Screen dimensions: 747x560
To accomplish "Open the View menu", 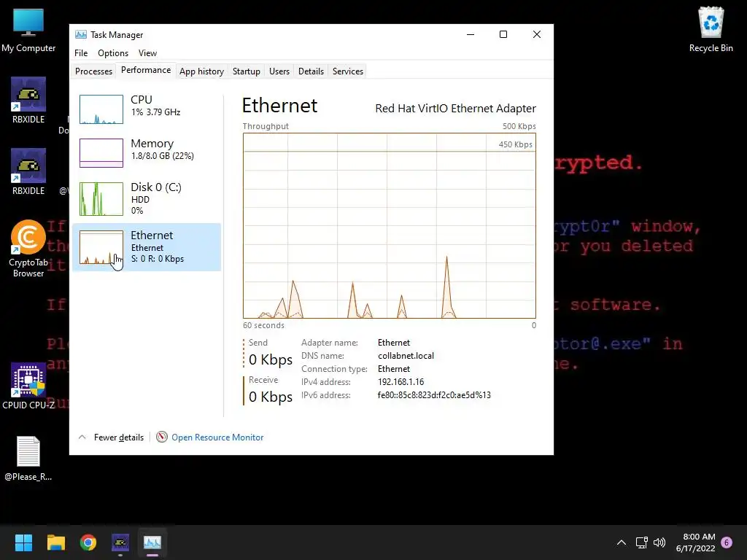I will tap(147, 52).
